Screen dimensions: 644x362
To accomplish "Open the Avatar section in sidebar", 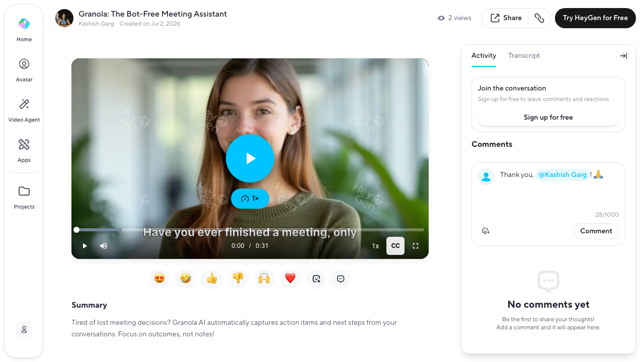I will 24,69.
